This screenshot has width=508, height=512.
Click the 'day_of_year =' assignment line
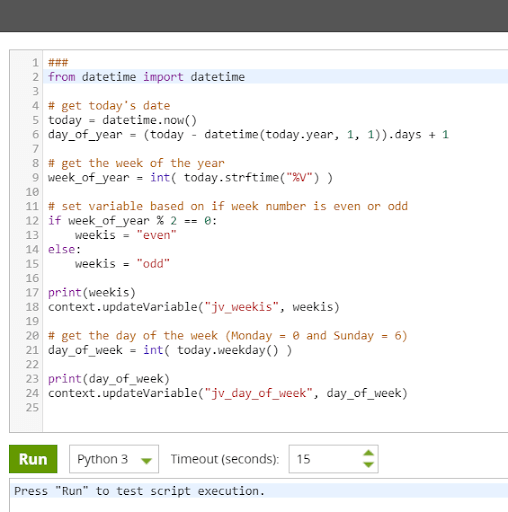coord(248,134)
